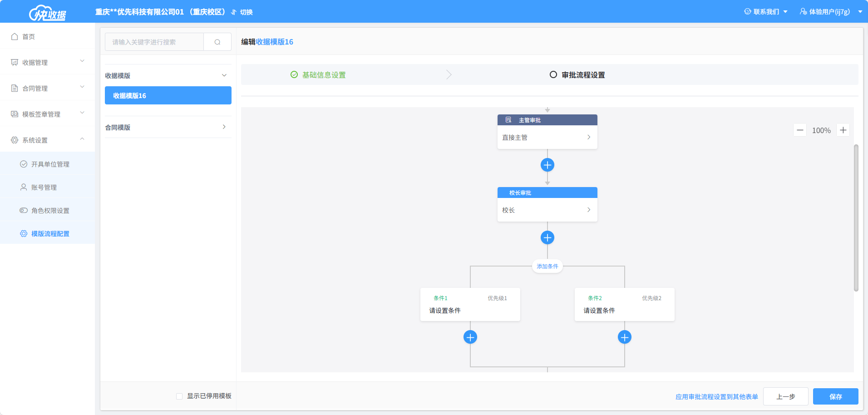868x415 pixels.
Task: Click 应用审批流程设置到其他表单 link
Action: 716,397
